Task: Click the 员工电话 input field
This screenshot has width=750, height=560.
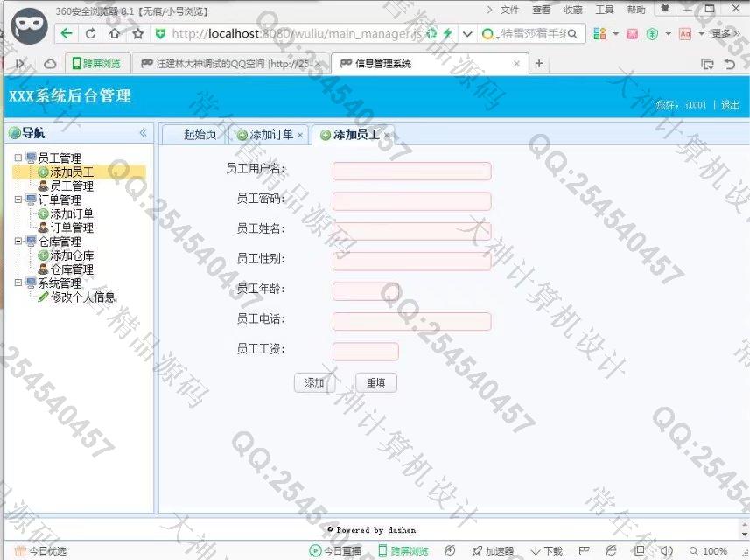Action: point(412,321)
